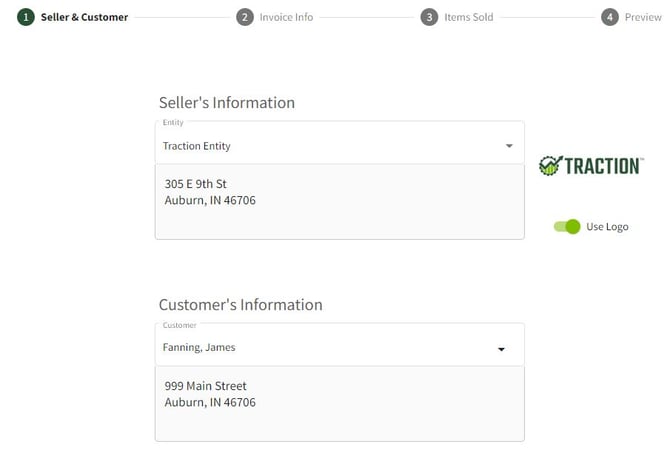Screen dimensions: 670x450
Task: Click the Seller's Information heading
Action: tap(227, 102)
